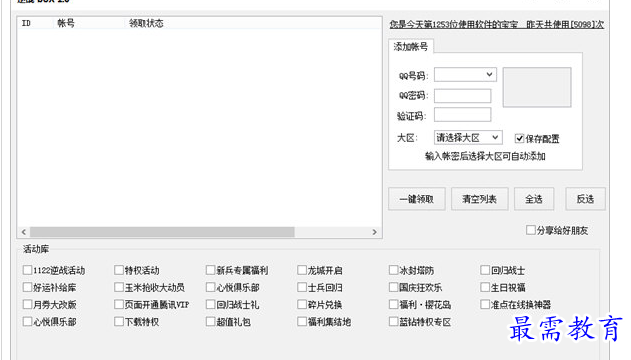Click the captcha image box beside QQ号码
631x360 pixels.
pyautogui.click(x=537, y=87)
